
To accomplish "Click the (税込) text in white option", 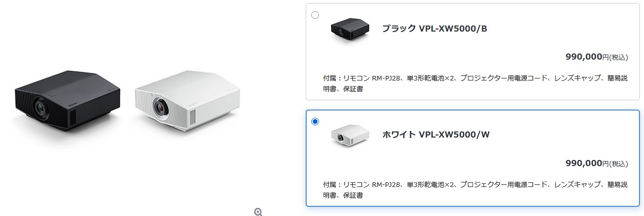I will pyautogui.click(x=619, y=164).
